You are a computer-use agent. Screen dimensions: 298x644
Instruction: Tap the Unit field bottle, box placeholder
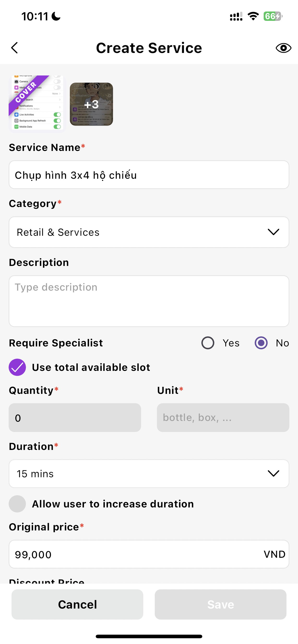(x=223, y=418)
